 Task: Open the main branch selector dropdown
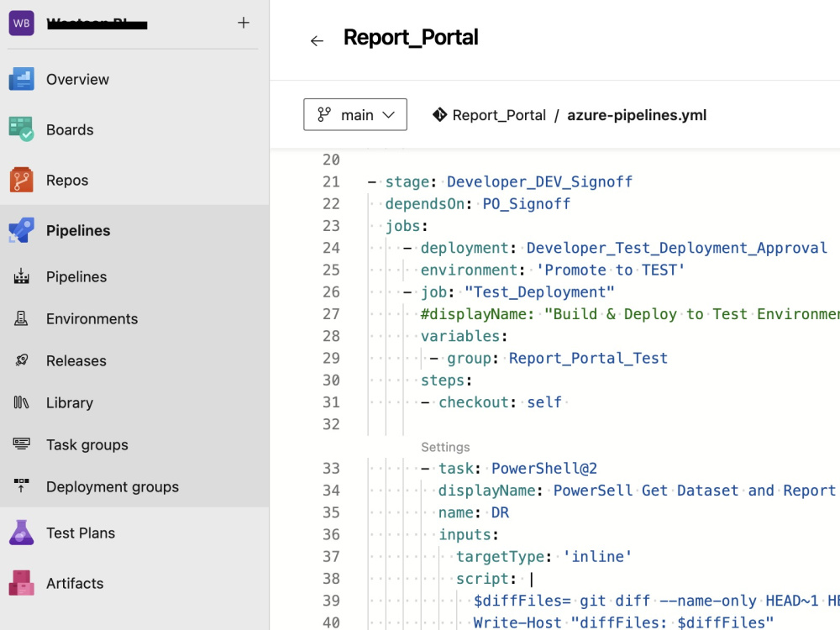pyautogui.click(x=354, y=114)
